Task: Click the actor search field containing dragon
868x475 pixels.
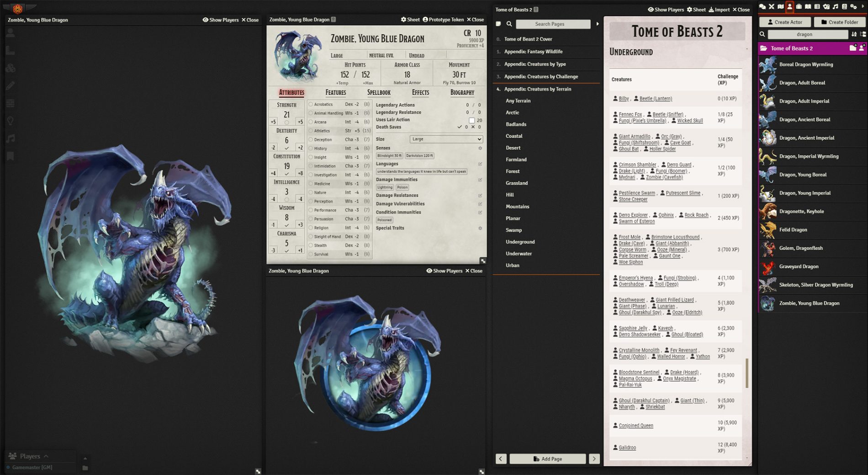Action: click(x=808, y=34)
